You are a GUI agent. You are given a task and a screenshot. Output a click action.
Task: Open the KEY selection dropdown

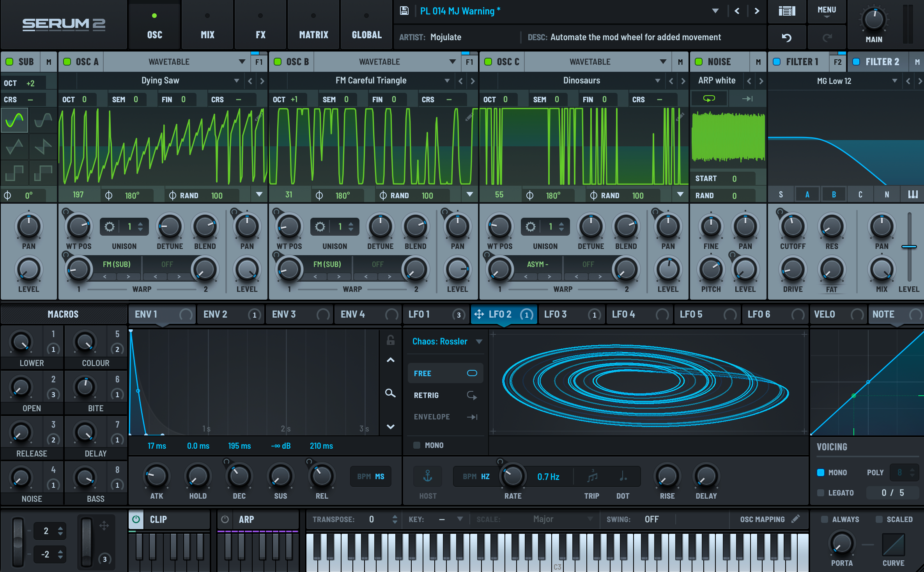pyautogui.click(x=460, y=519)
